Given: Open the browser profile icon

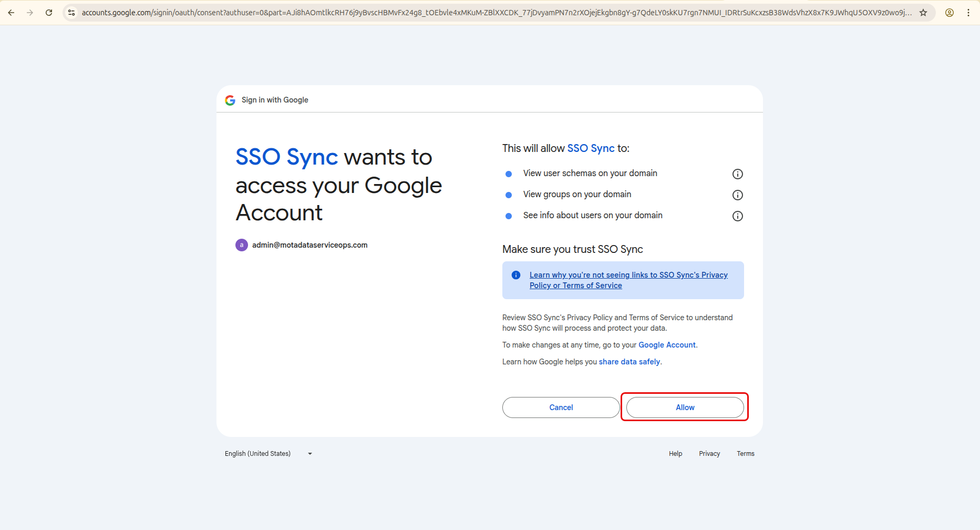Looking at the screenshot, I should pyautogui.click(x=950, y=13).
